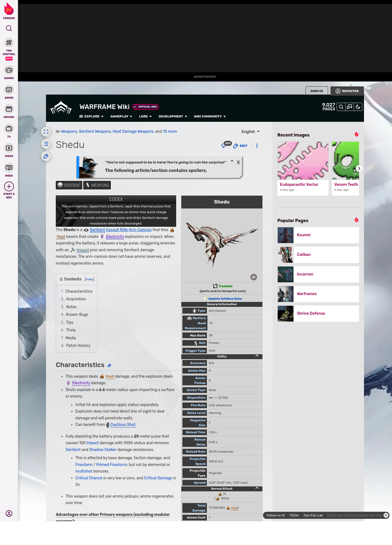Open the Anime sidebar icon
This screenshot has height=545, width=392.
[x=9, y=90]
